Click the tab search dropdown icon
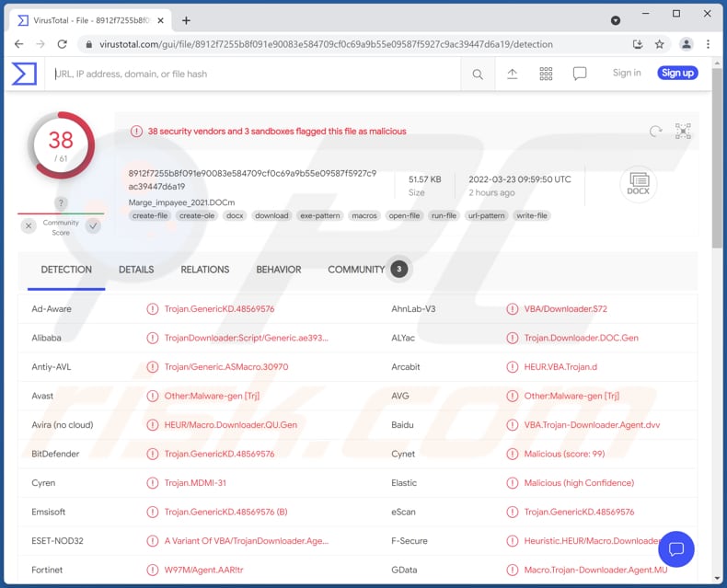 616,20
